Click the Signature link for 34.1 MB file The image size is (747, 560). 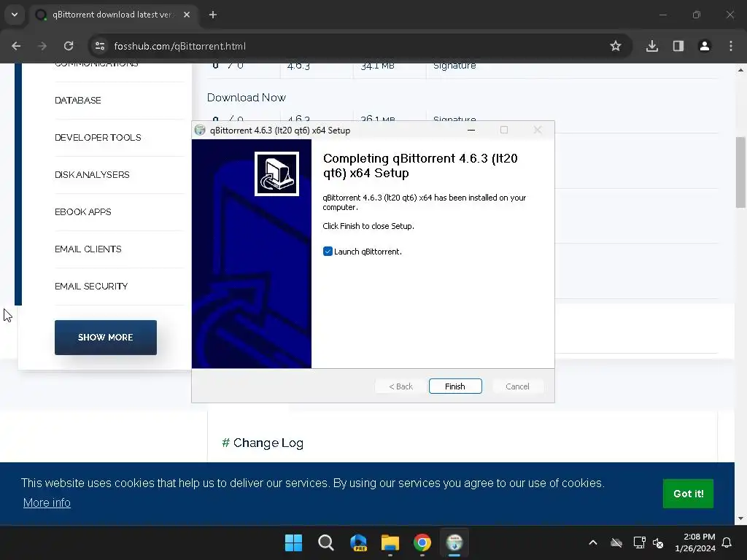[x=454, y=66]
